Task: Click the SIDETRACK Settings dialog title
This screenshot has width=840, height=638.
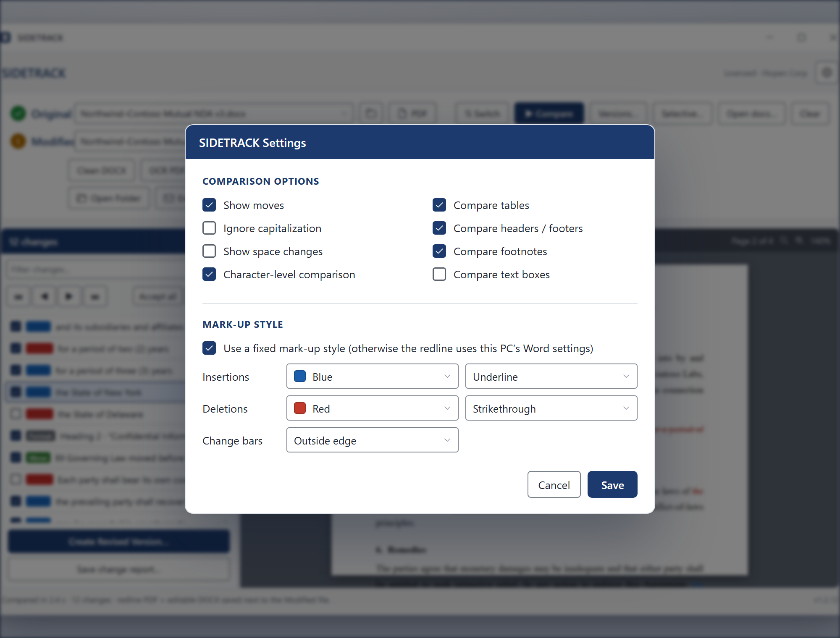Action: [252, 143]
